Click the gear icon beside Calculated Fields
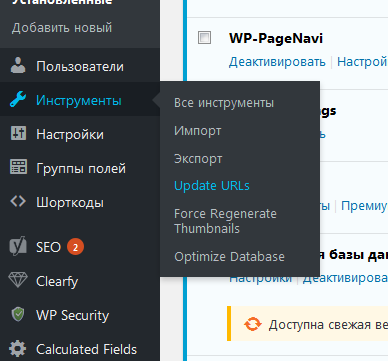This screenshot has height=361, width=388. [x=18, y=349]
